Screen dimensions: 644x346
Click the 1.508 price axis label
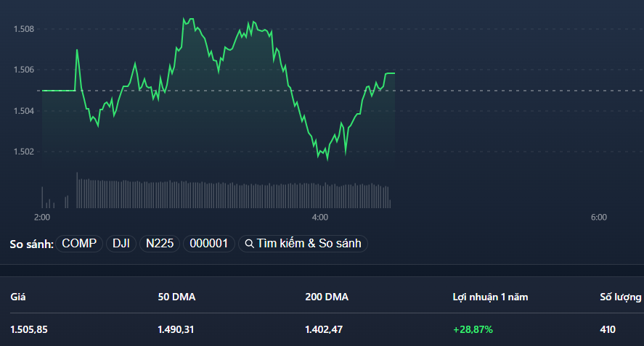(x=23, y=29)
